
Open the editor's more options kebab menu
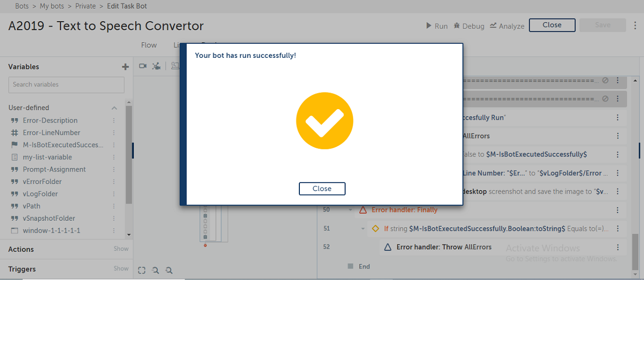point(635,25)
